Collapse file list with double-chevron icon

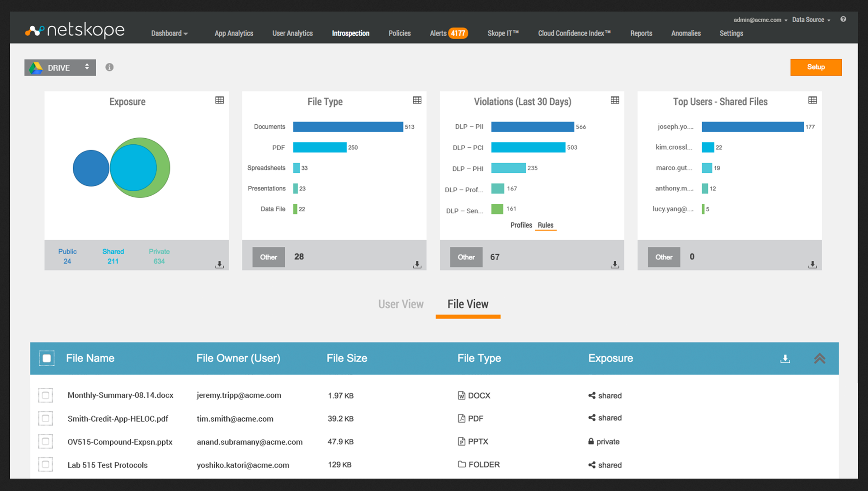(x=820, y=359)
